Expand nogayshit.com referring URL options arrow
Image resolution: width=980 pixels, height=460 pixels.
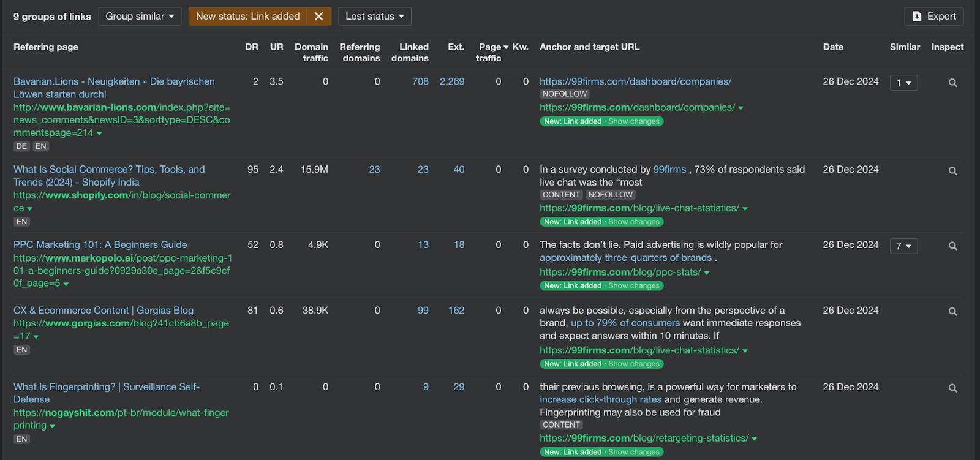52,426
